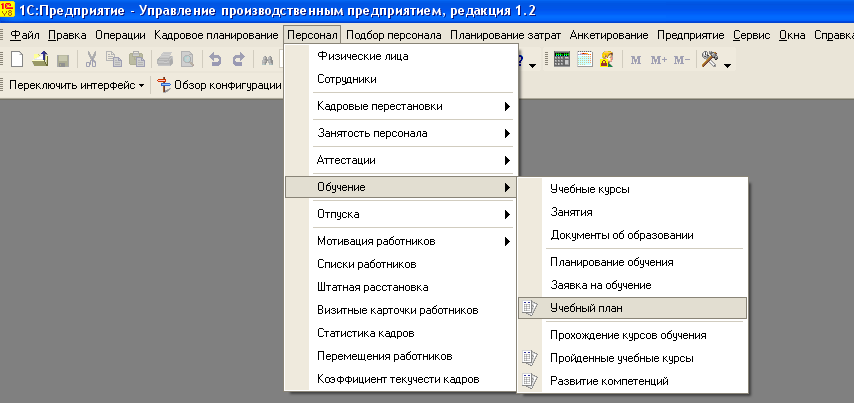Screen dimensions: 854x403
Task: Click the Обзор конфигурации signpost icon
Action: tap(163, 85)
